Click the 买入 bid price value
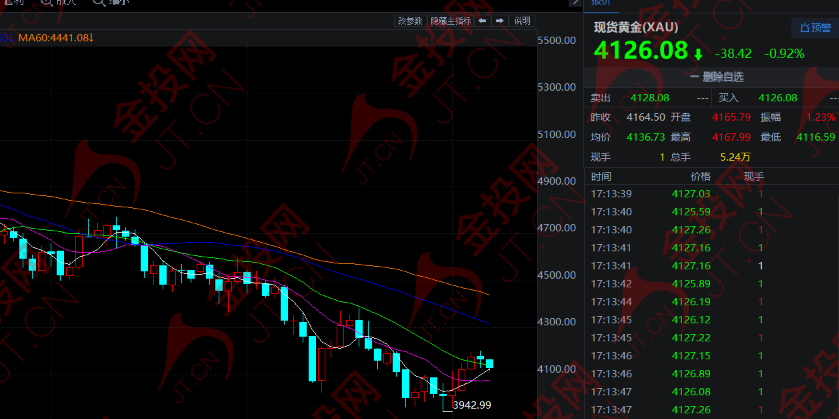Image resolution: width=839 pixels, height=419 pixels. tap(778, 98)
